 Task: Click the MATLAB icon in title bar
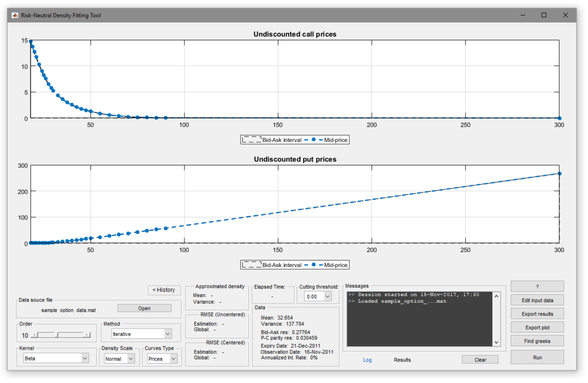coord(15,15)
